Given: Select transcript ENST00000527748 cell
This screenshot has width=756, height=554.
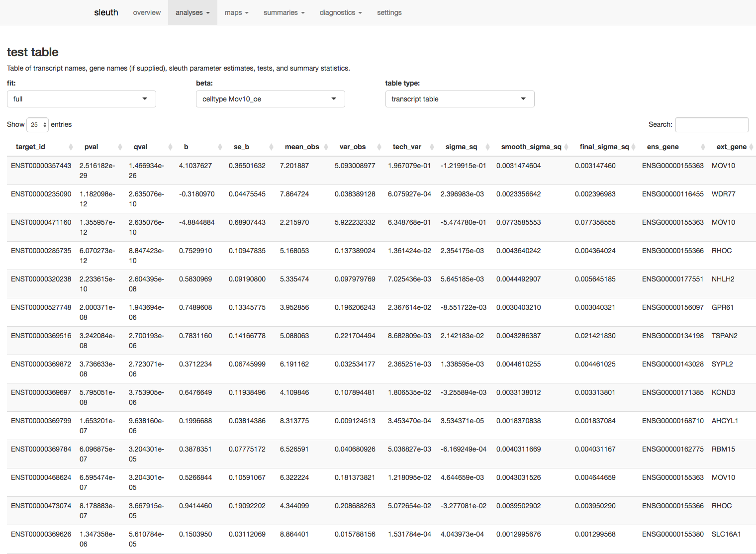Looking at the screenshot, I should click(x=41, y=307).
